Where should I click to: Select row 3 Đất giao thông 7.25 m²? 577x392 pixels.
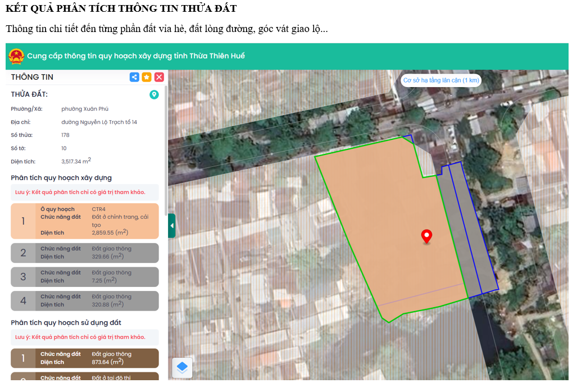pos(85,276)
